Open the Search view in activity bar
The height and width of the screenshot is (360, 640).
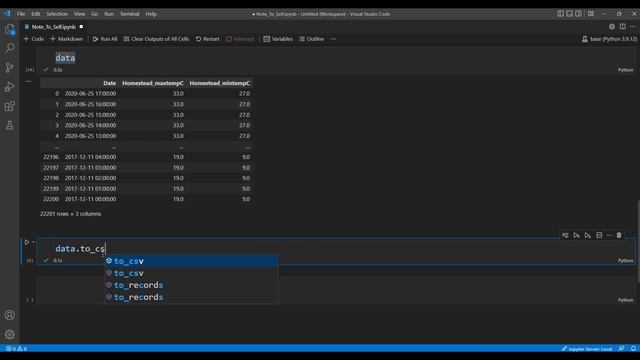point(9,48)
